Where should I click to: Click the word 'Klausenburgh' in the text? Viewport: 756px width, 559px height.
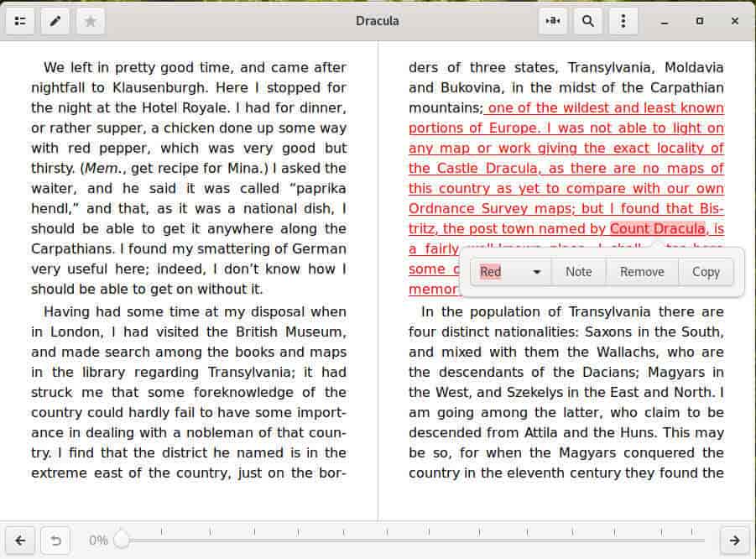pos(161,88)
